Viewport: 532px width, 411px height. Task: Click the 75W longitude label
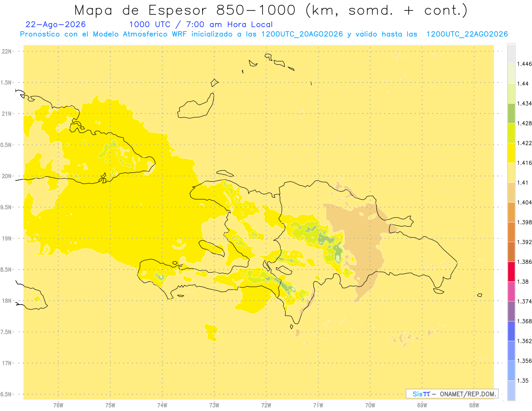(110, 405)
